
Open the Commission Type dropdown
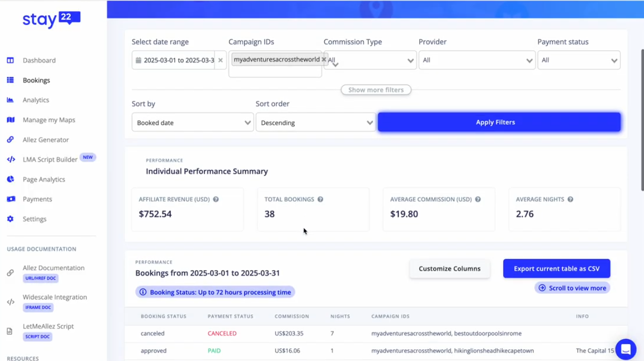point(370,60)
